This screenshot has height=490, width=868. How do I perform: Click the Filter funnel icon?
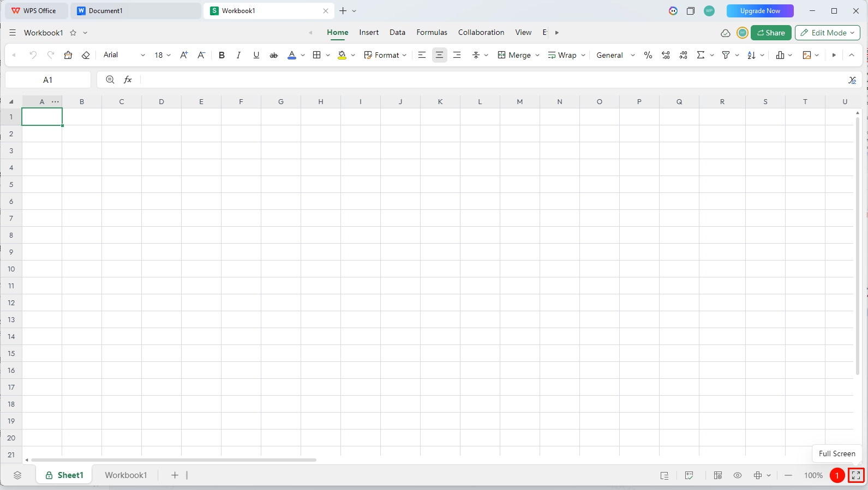pyautogui.click(x=726, y=55)
